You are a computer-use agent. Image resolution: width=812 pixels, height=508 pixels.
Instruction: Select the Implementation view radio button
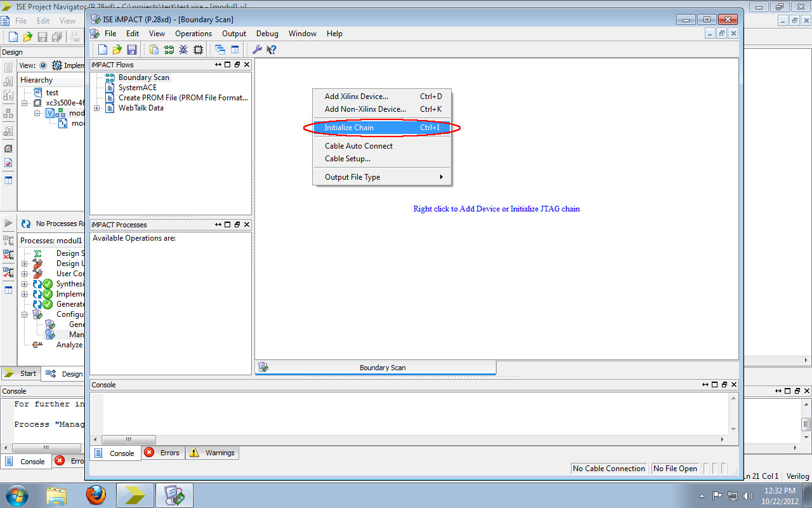(x=43, y=65)
